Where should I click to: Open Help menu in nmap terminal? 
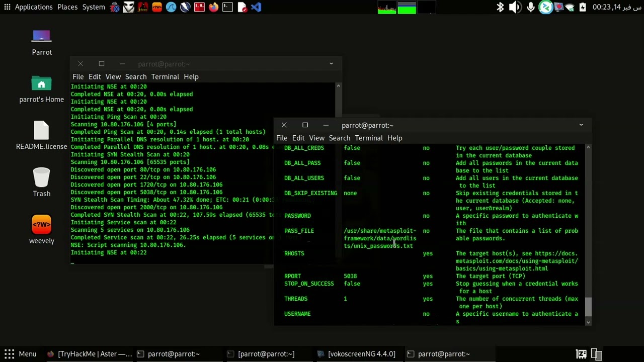click(x=191, y=76)
